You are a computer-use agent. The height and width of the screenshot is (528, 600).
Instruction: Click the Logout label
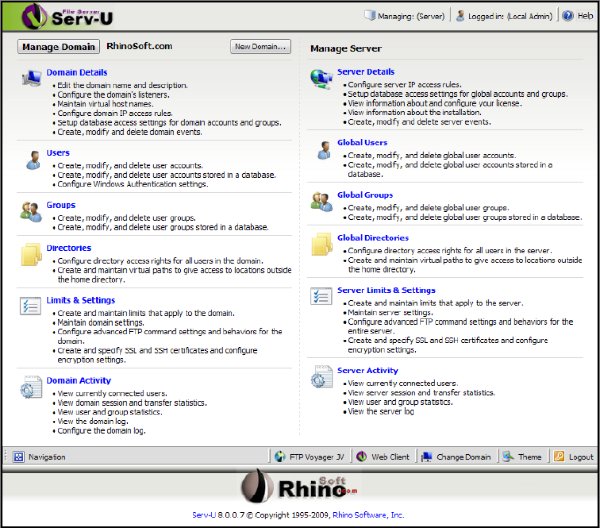click(x=581, y=457)
